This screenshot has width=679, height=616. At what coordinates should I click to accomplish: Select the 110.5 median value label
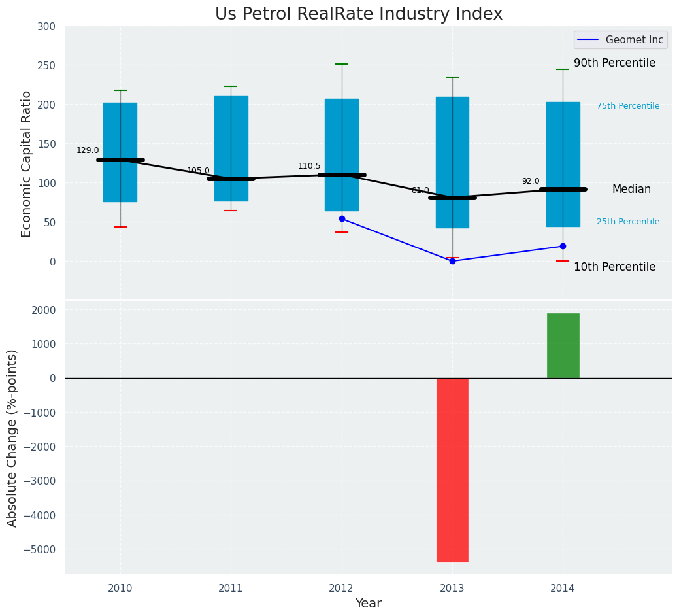(309, 166)
